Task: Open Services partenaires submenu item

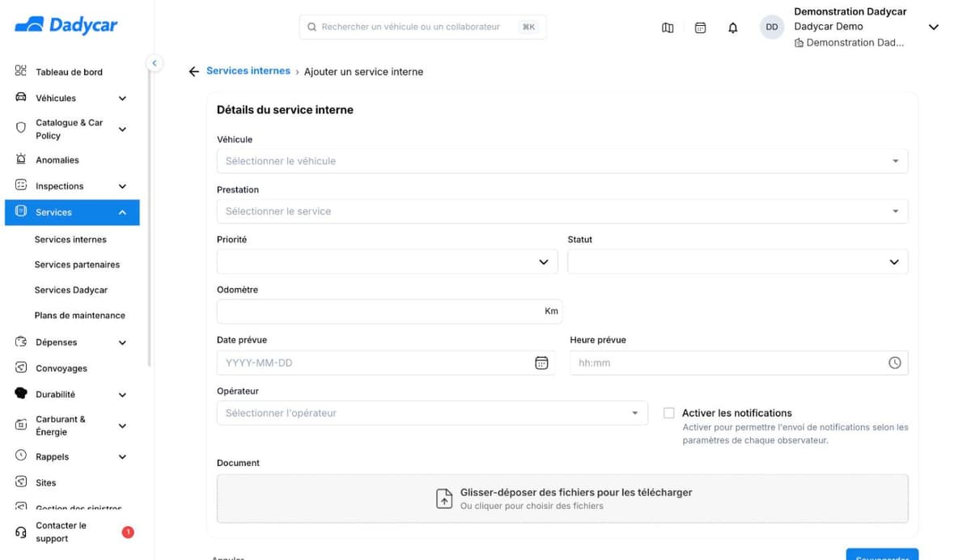Action: pos(77,265)
